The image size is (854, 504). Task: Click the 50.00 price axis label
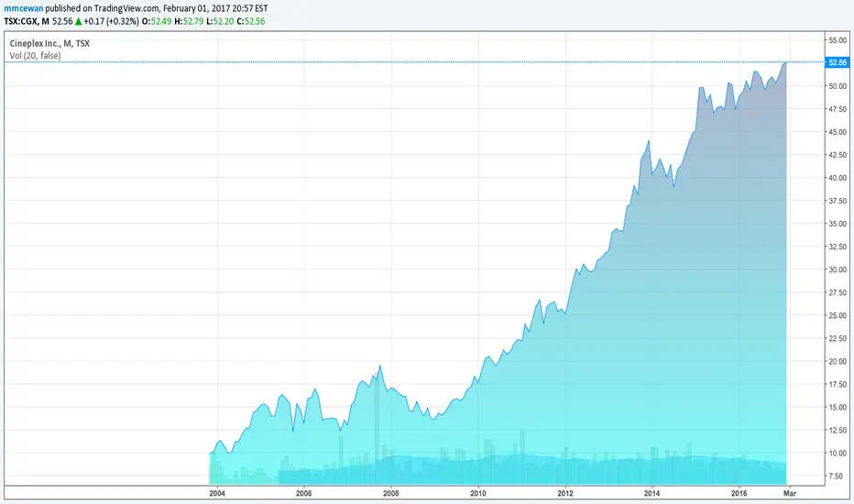(838, 86)
